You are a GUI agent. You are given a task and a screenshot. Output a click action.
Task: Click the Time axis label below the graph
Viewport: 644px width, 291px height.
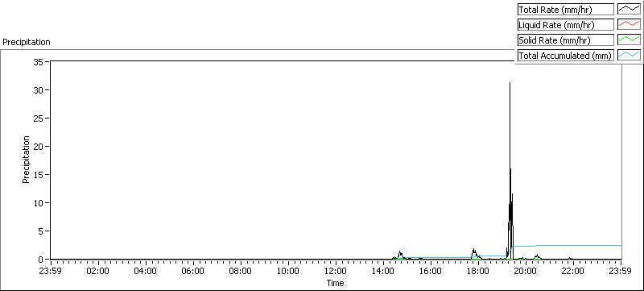(x=335, y=283)
